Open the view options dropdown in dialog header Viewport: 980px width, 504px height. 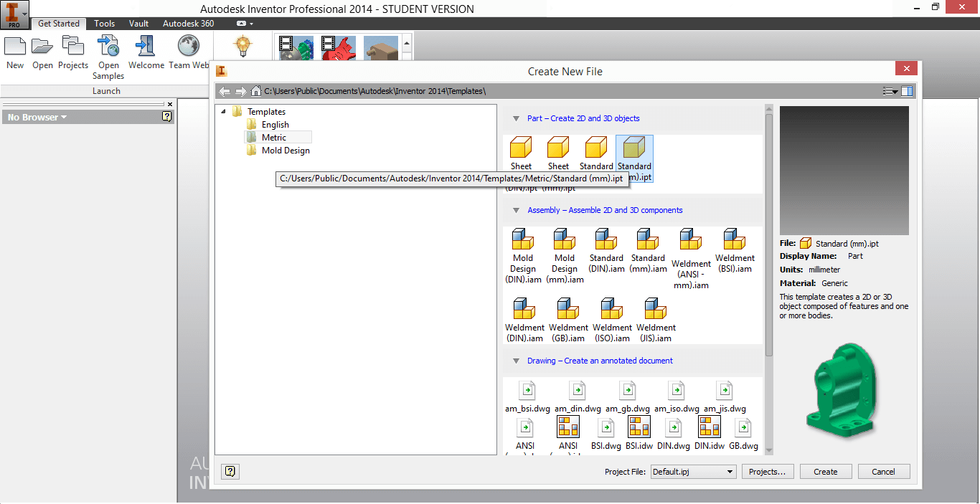tap(890, 91)
